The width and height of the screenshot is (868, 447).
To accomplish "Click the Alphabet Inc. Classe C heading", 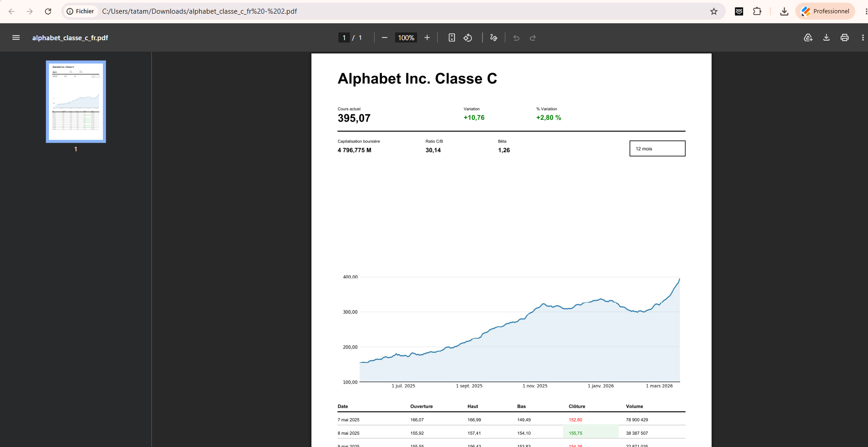I will (417, 79).
